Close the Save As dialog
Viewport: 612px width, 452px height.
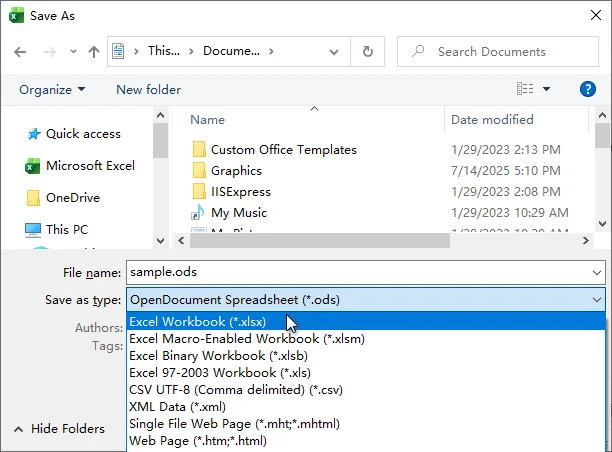[596, 15]
